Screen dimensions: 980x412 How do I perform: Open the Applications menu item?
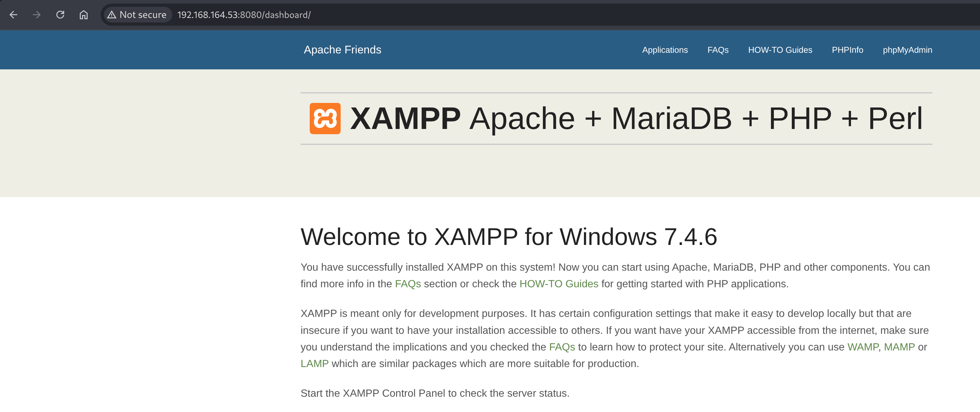coord(665,50)
